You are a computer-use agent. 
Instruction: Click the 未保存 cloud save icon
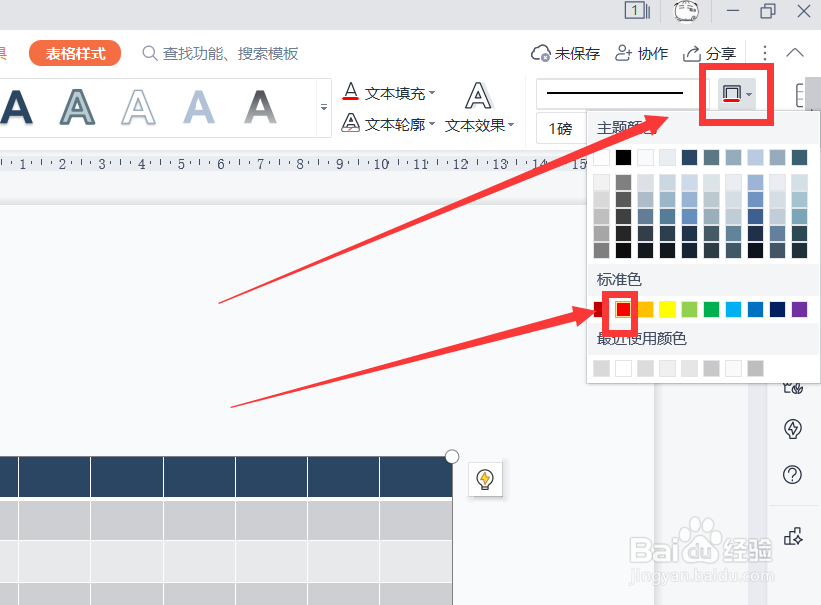[x=540, y=53]
